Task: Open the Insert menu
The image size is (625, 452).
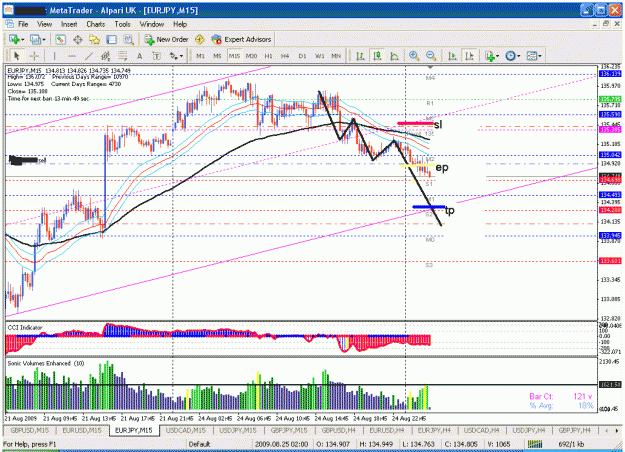Action: click(x=69, y=24)
